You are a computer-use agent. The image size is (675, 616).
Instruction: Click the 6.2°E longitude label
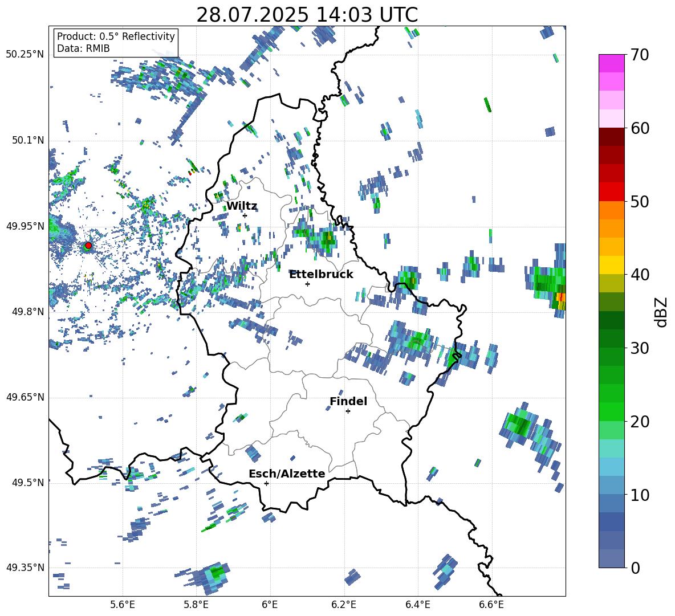344,605
